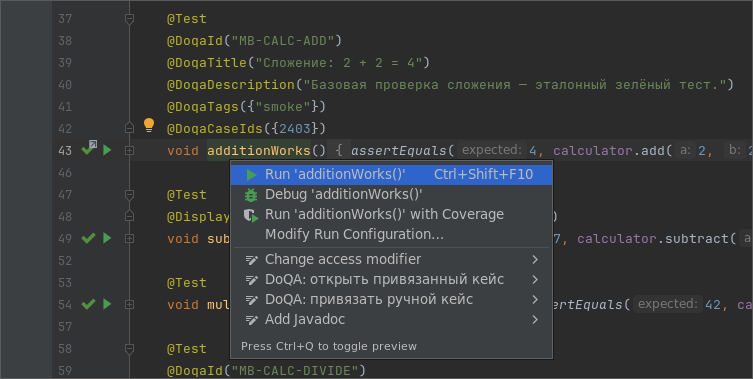Screen dimensions: 753x379
Task: Open submenu arrow for DoQA: привязать ручной кейс
Action: click(x=535, y=300)
